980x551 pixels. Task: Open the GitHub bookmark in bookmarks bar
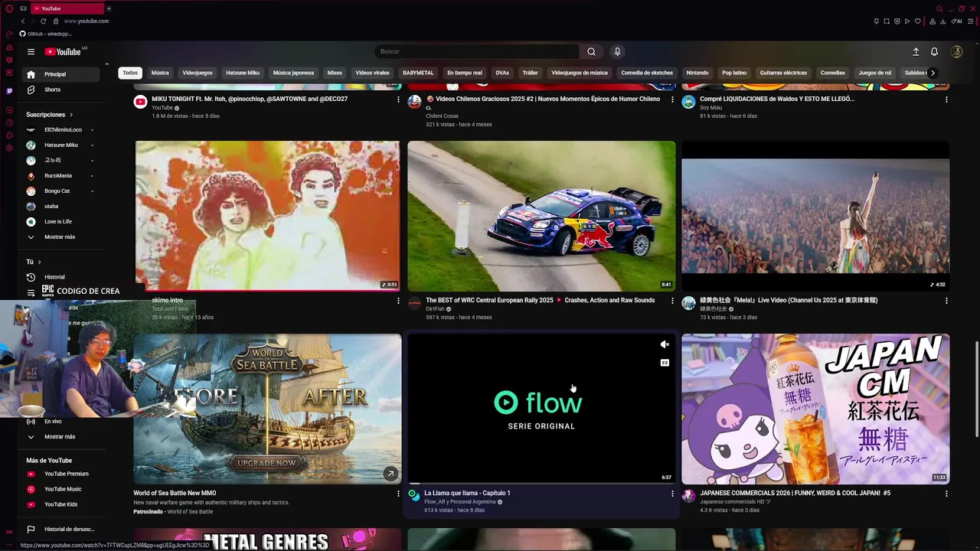(x=46, y=34)
